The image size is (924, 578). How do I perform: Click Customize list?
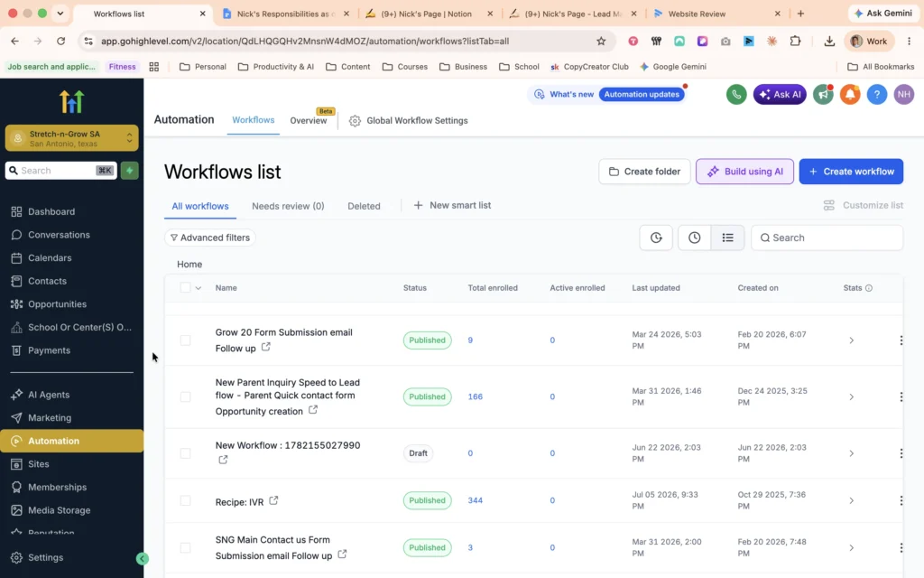click(864, 205)
